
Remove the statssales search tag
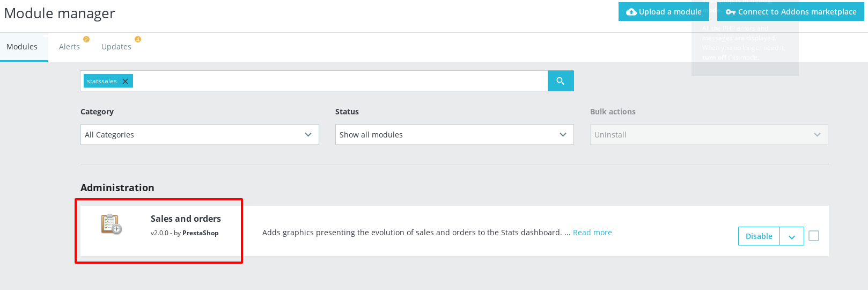(x=126, y=82)
